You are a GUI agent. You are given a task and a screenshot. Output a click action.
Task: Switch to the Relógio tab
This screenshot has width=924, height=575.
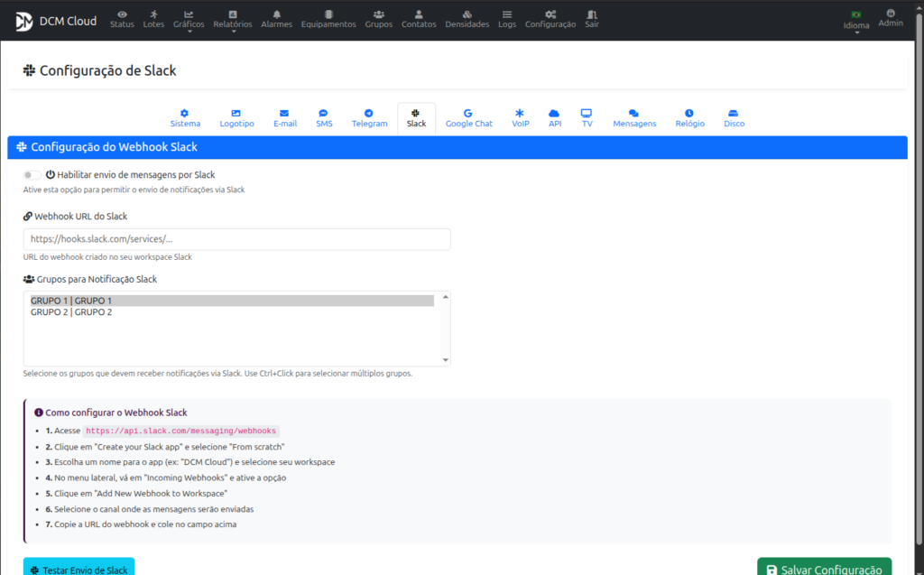tap(689, 118)
